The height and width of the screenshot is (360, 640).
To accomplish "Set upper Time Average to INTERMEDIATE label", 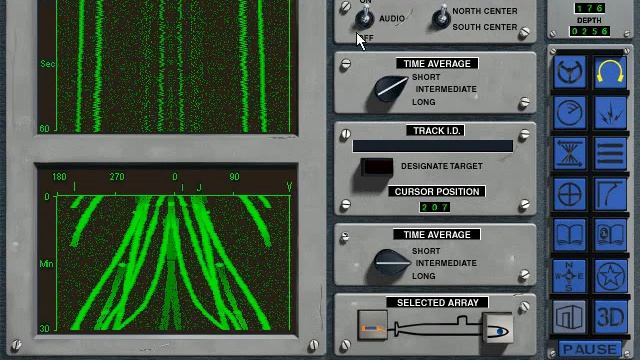I will click(x=446, y=89).
